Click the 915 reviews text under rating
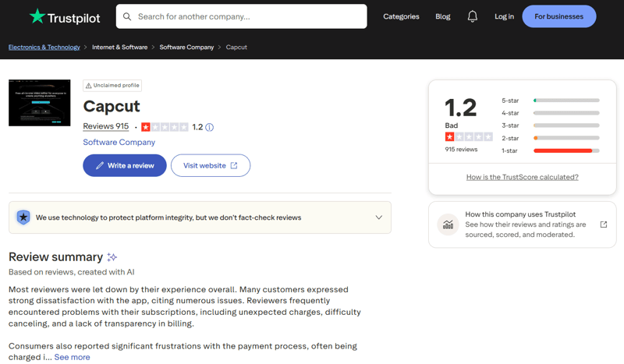 (461, 149)
